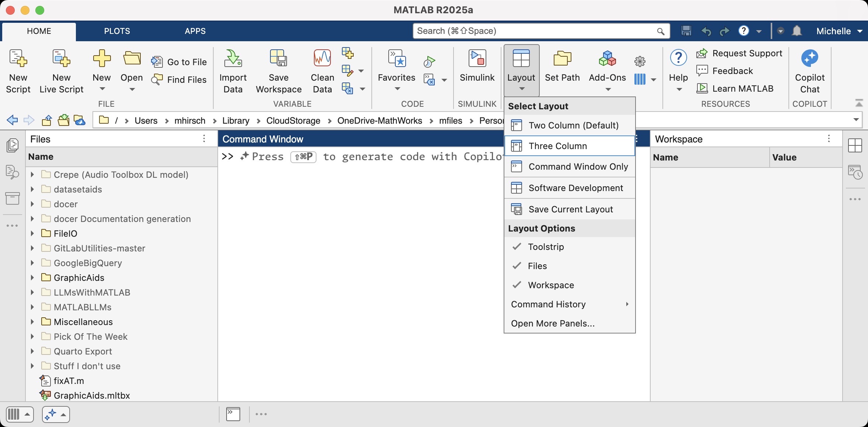
Task: Uncheck the Toolstrip layout option
Action: (x=546, y=247)
